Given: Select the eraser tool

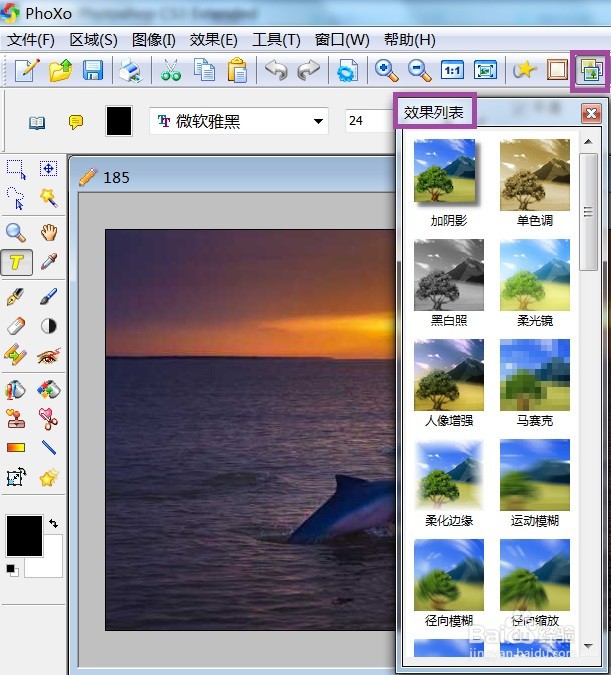Looking at the screenshot, I should click(x=16, y=326).
